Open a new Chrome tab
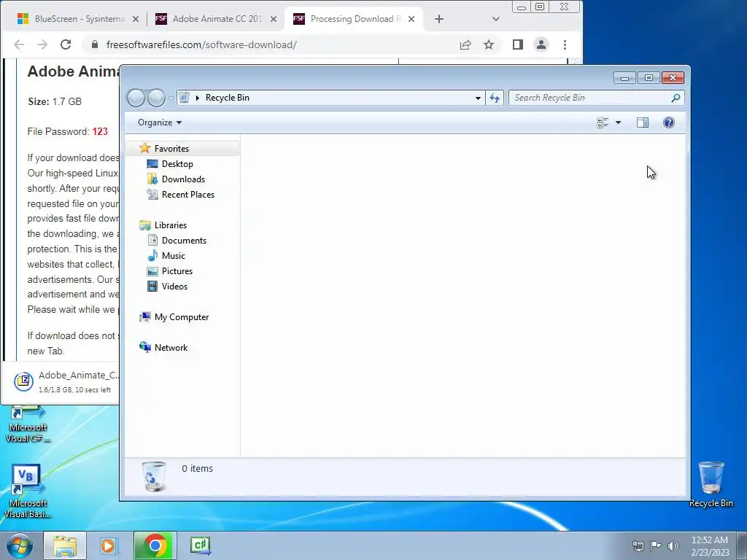The height and width of the screenshot is (560, 747). click(439, 19)
